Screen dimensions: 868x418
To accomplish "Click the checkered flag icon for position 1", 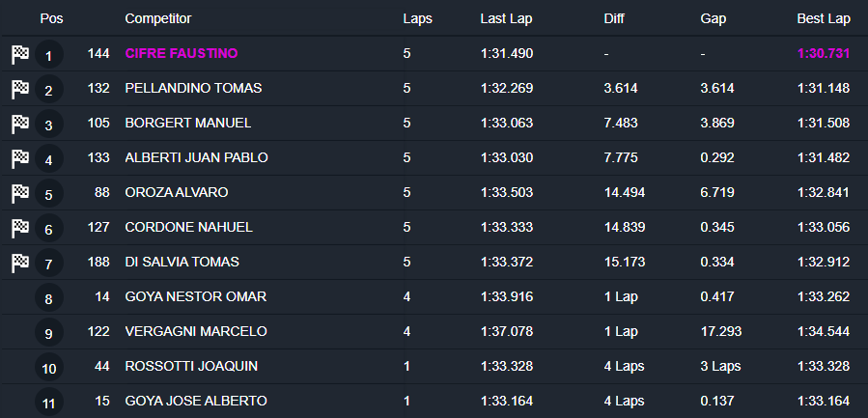I will [x=19, y=55].
